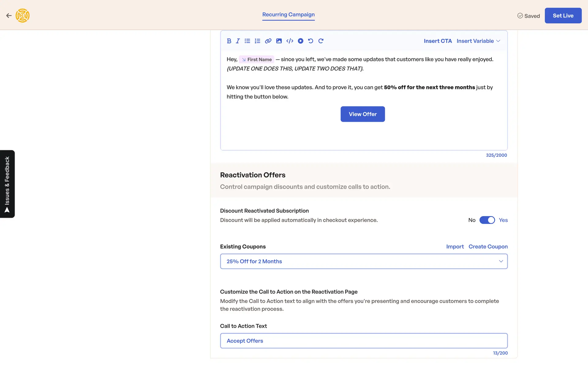Open the Existing Coupons dropdown
This screenshot has width=588, height=368.
point(364,261)
